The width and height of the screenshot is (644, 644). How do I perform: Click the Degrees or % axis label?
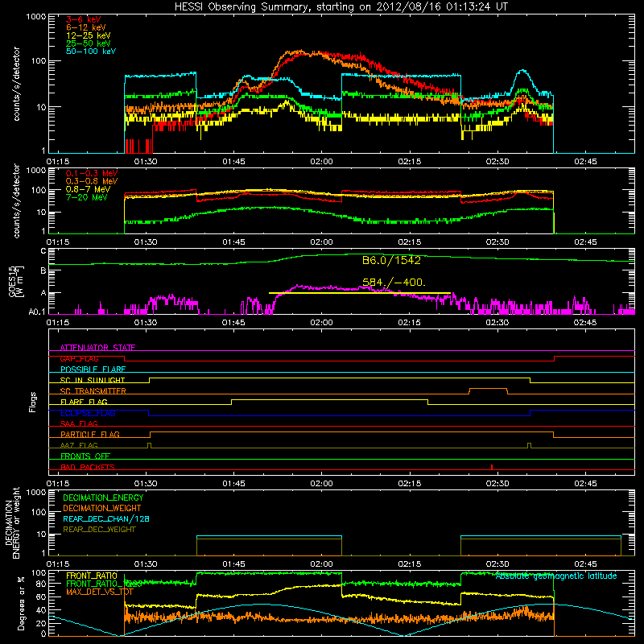[x=21, y=603]
